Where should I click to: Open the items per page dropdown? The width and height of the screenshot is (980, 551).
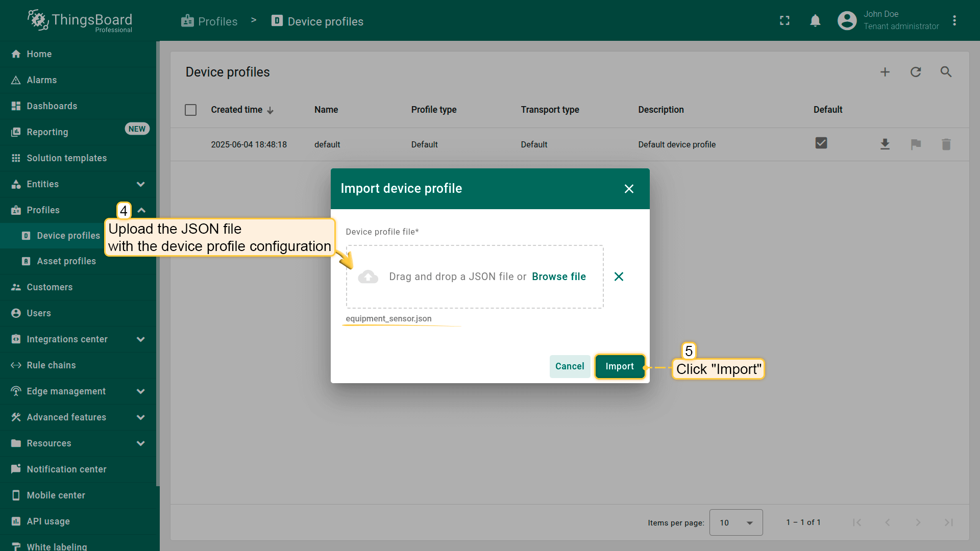[736, 522]
